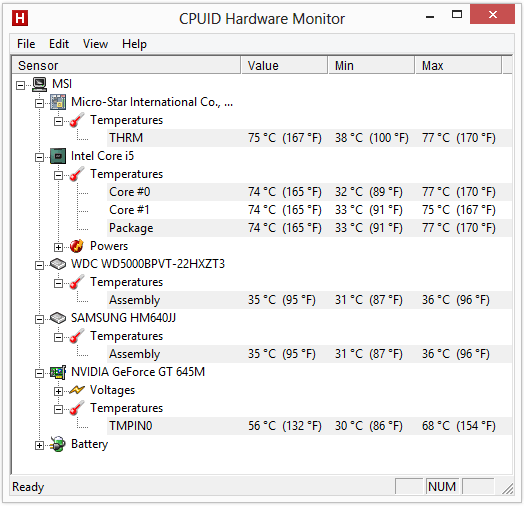Open the File menu
The height and width of the screenshot is (506, 524).
tap(26, 44)
